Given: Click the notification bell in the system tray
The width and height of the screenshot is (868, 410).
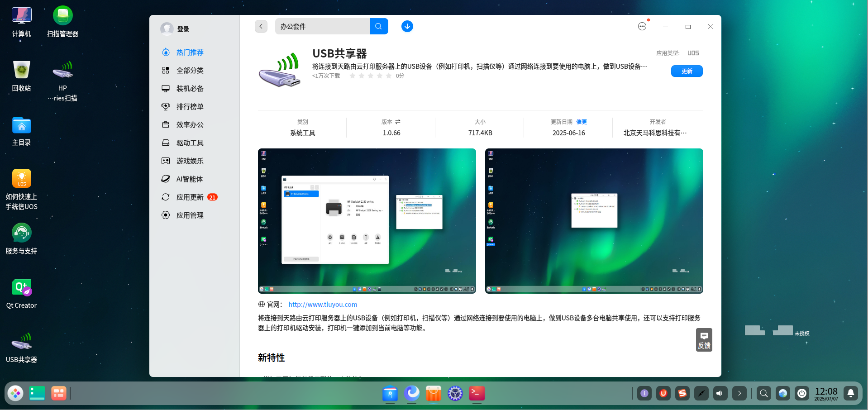Looking at the screenshot, I should 852,393.
